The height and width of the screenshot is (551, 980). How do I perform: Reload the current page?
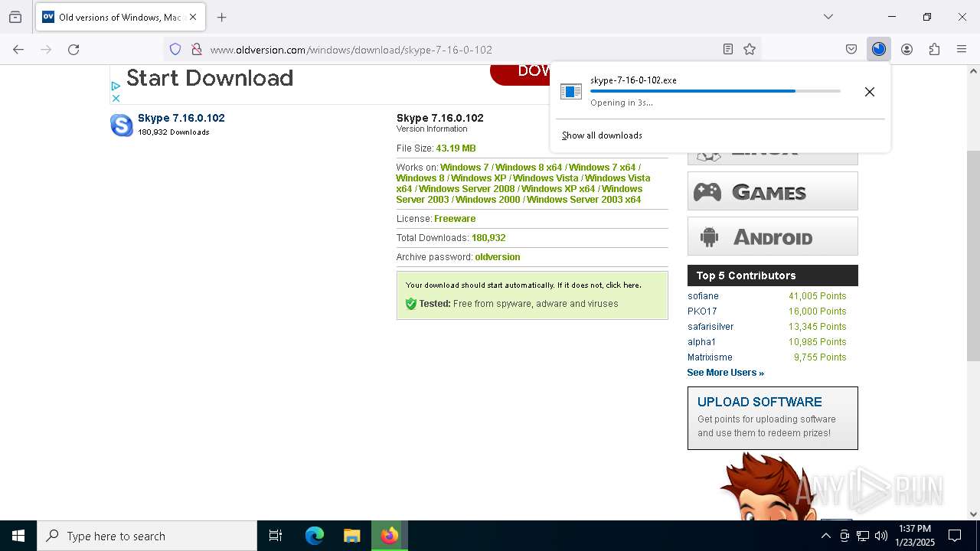[73, 49]
